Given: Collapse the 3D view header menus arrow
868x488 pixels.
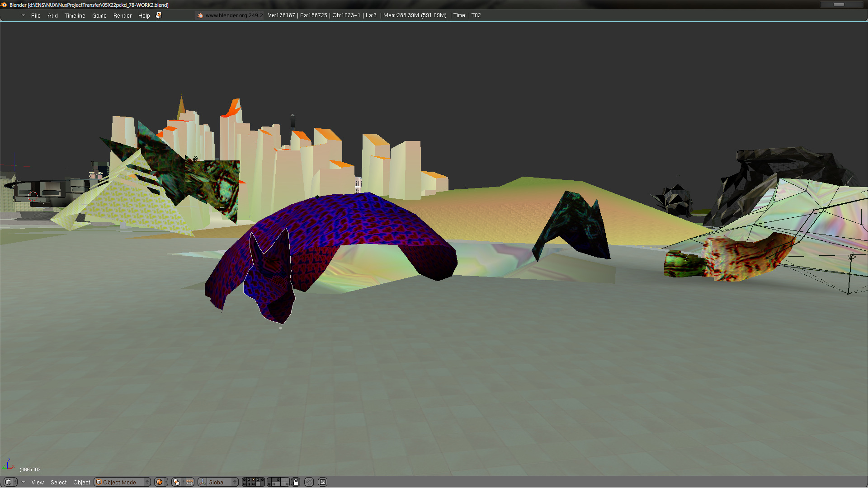Looking at the screenshot, I should (23, 482).
